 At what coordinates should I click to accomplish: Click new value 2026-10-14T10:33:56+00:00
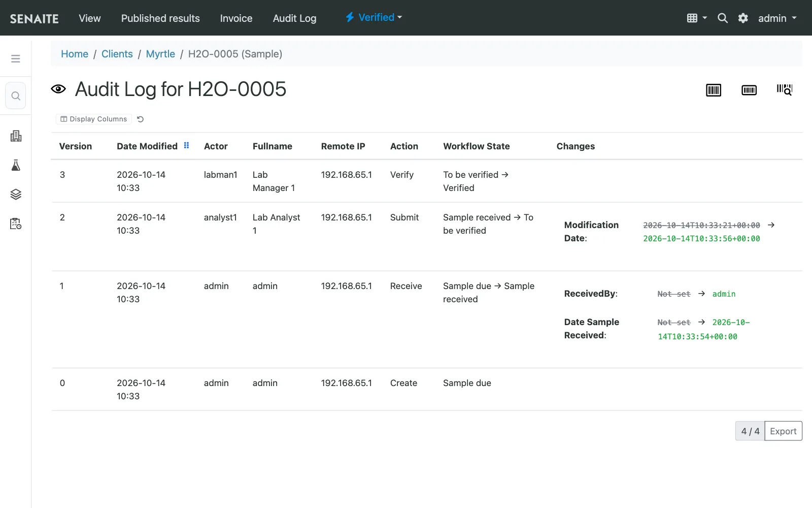(701, 239)
